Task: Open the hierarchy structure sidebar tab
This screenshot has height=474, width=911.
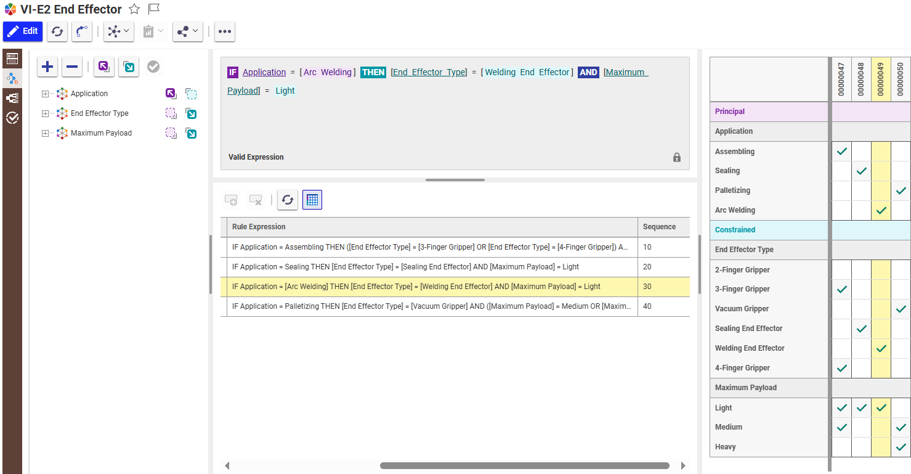Action: 12,98
